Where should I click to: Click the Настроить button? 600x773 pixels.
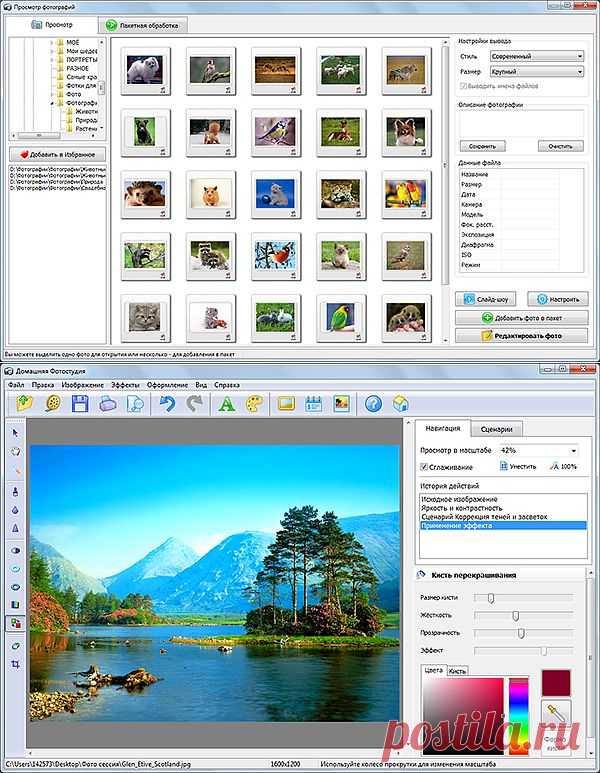pos(558,299)
